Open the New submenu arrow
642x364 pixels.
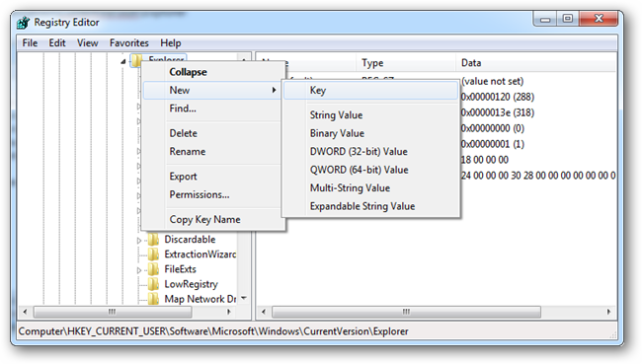click(274, 90)
